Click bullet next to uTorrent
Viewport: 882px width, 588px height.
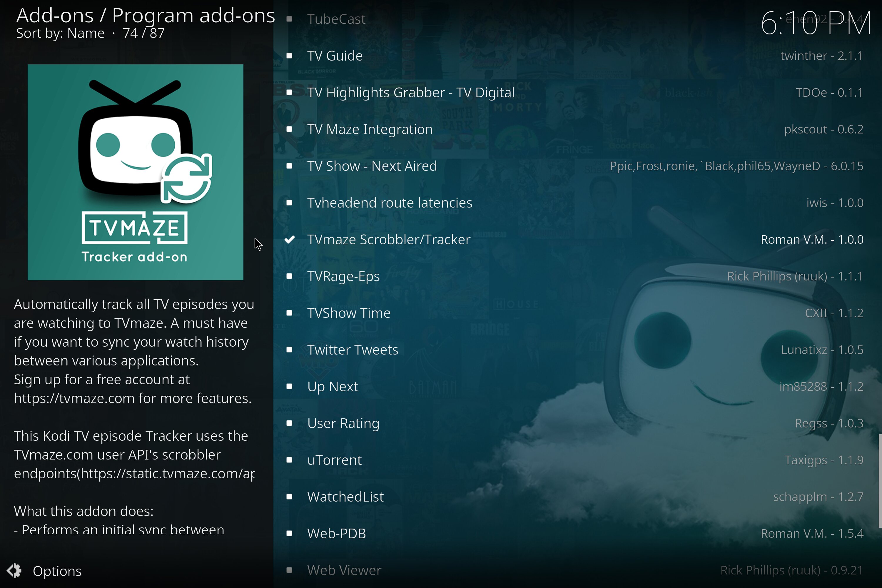click(x=290, y=460)
